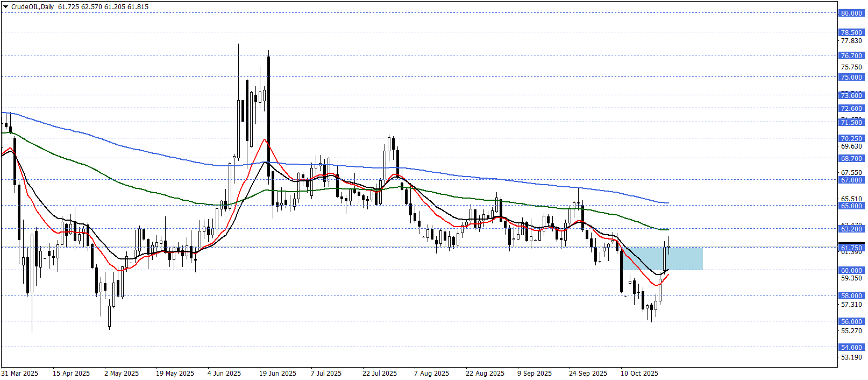Click the 19 Jun 2025 date marker
This screenshot has height=380, width=868.
[278, 373]
